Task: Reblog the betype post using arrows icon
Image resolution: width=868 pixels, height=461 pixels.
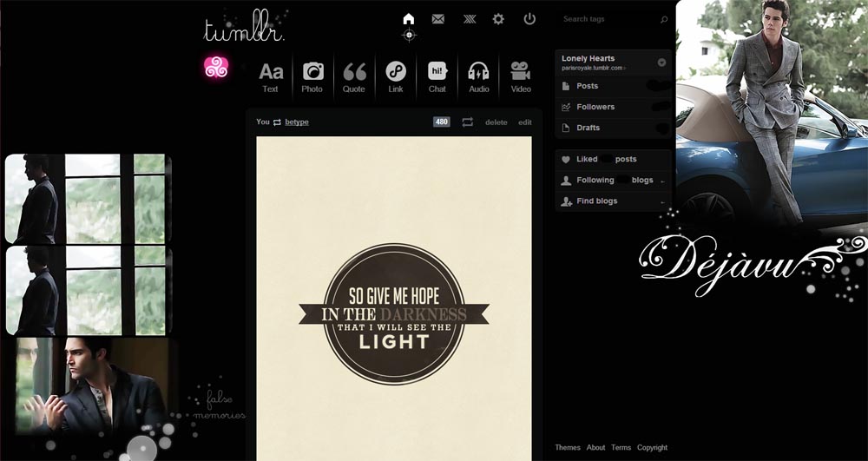Action: (x=468, y=122)
